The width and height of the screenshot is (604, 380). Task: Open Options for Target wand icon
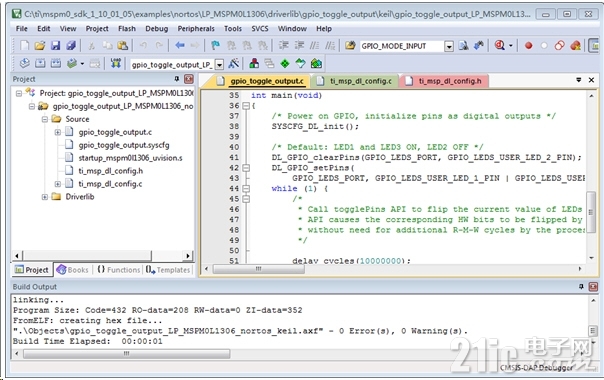coord(234,64)
